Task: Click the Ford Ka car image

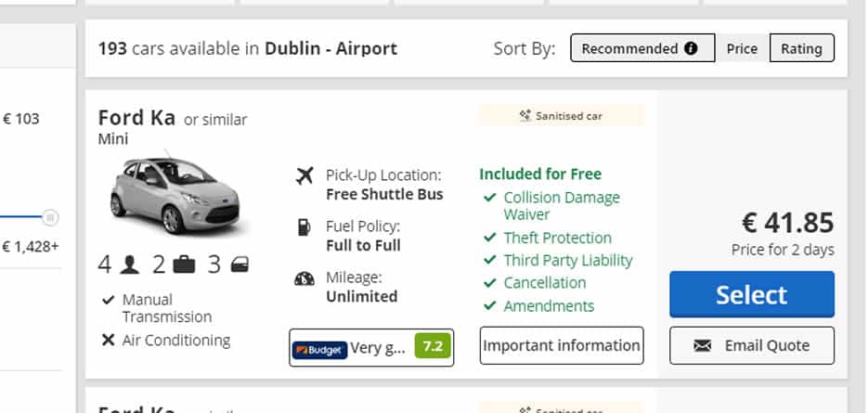Action: tap(174, 195)
